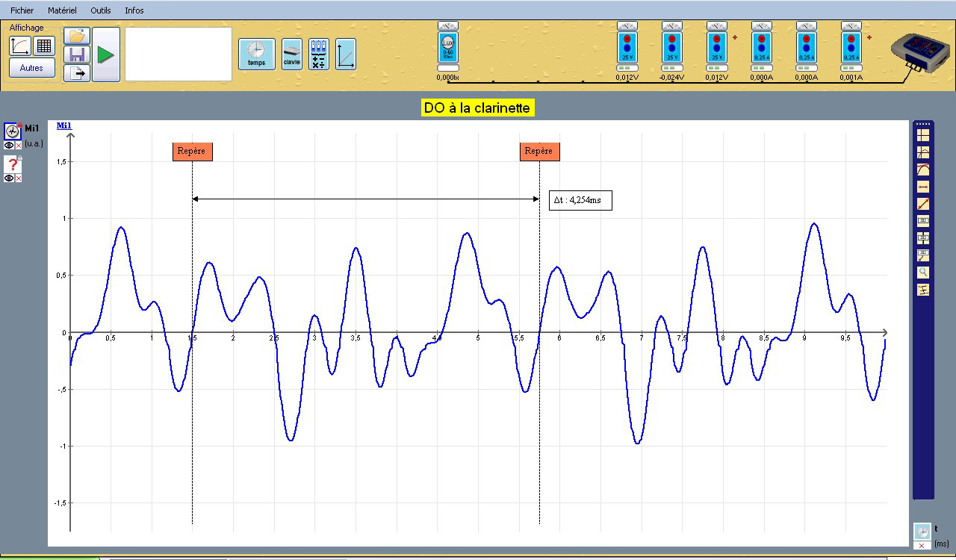Click the XY axis graph icon
The image size is (956, 560).
pyautogui.click(x=346, y=55)
